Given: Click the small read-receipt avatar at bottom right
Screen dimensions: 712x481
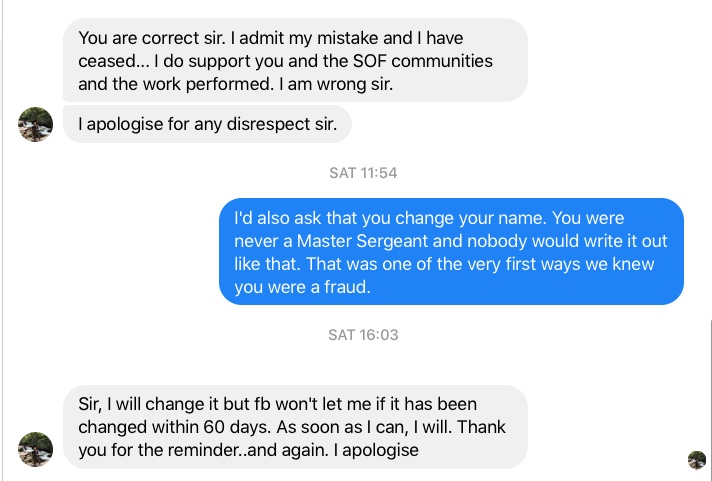Looking at the screenshot, I should [697, 459].
